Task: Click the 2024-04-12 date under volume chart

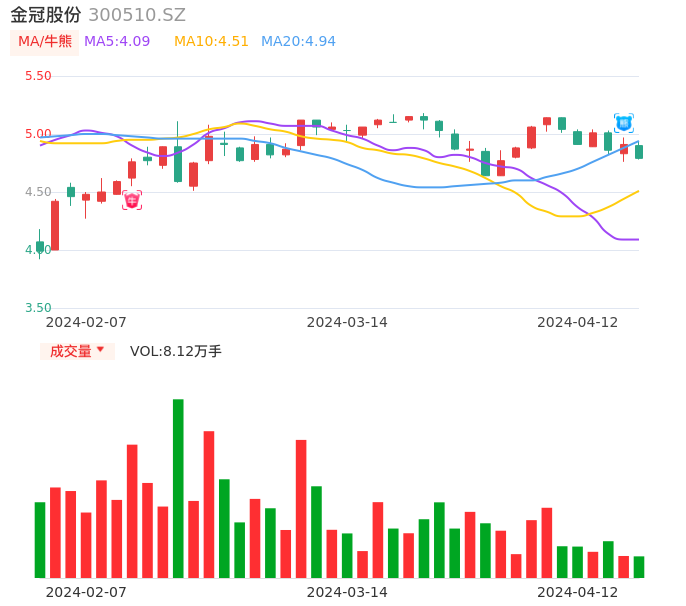Action: coord(577,592)
